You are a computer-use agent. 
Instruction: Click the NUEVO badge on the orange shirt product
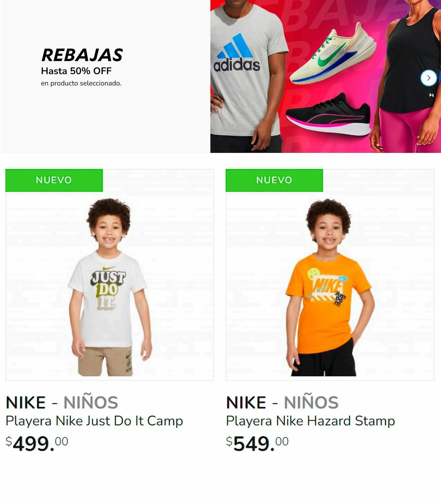274,180
